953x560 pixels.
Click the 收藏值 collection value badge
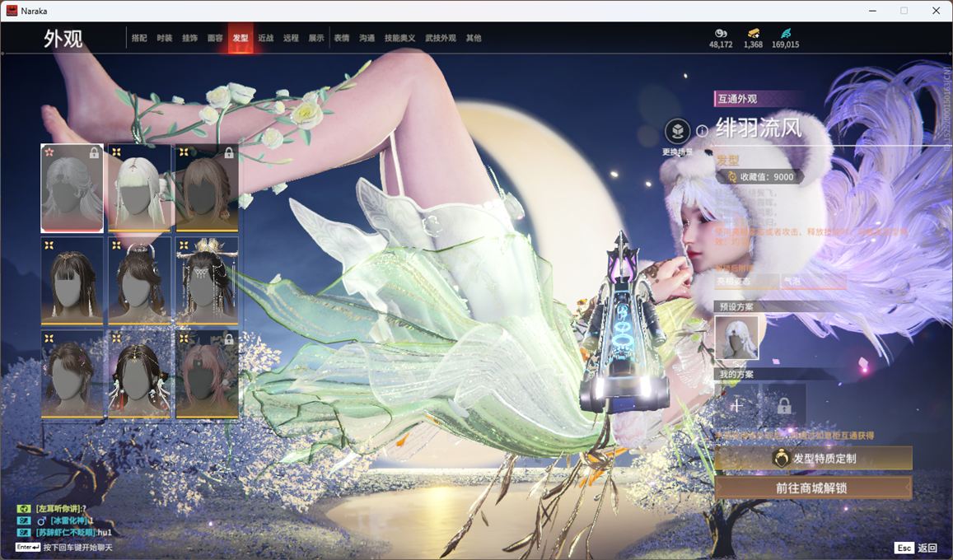click(x=760, y=177)
